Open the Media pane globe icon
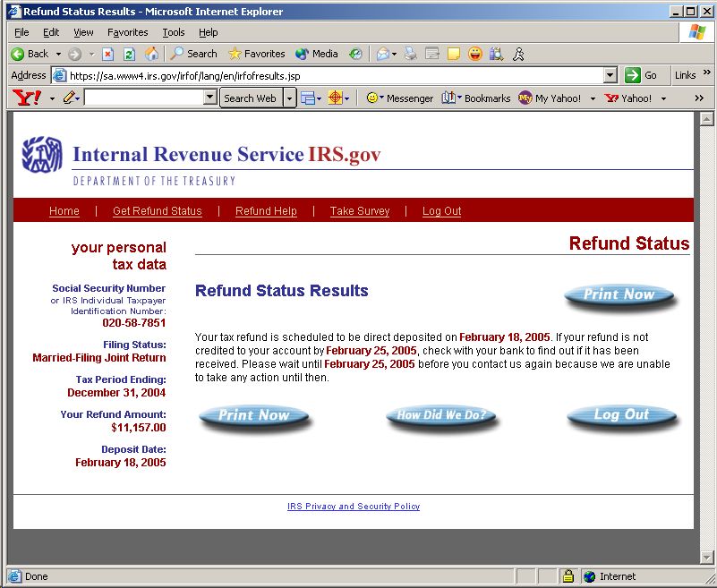The height and width of the screenshot is (588, 717). [317, 54]
